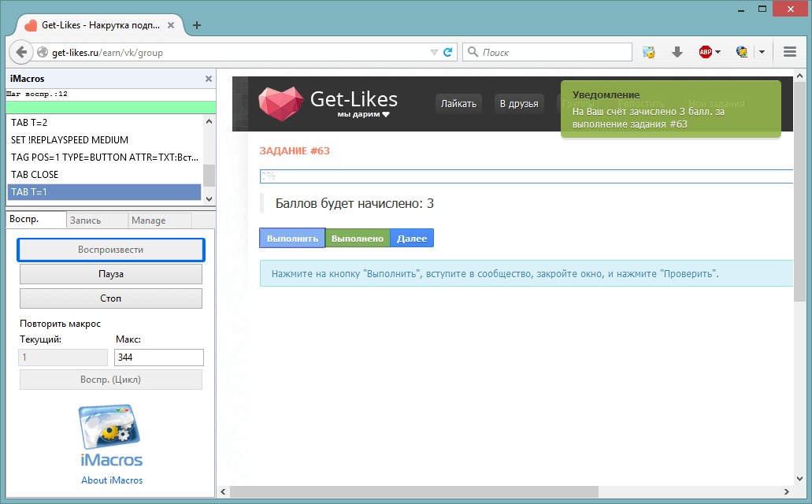Viewport: 812px width, 504px height.
Task: Click the page horizontal scrollbar thumb
Action: tap(414, 491)
